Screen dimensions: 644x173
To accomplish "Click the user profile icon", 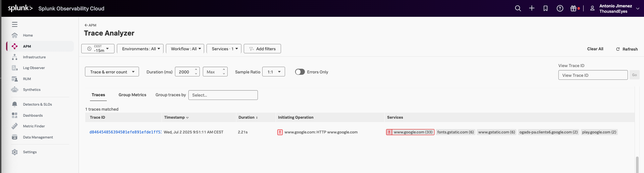I will point(592,8).
